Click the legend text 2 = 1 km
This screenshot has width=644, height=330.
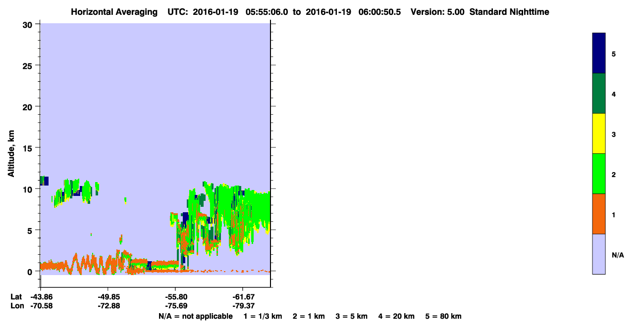coord(309,316)
